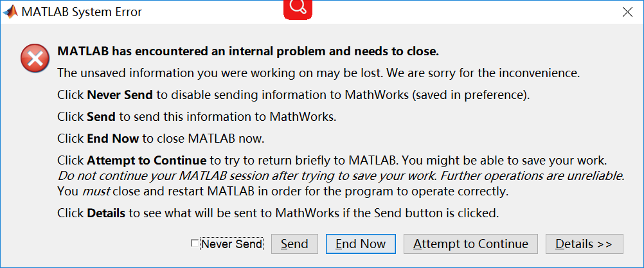Click the red error cross icon
This screenshot has width=644, height=268.
[x=35, y=58]
